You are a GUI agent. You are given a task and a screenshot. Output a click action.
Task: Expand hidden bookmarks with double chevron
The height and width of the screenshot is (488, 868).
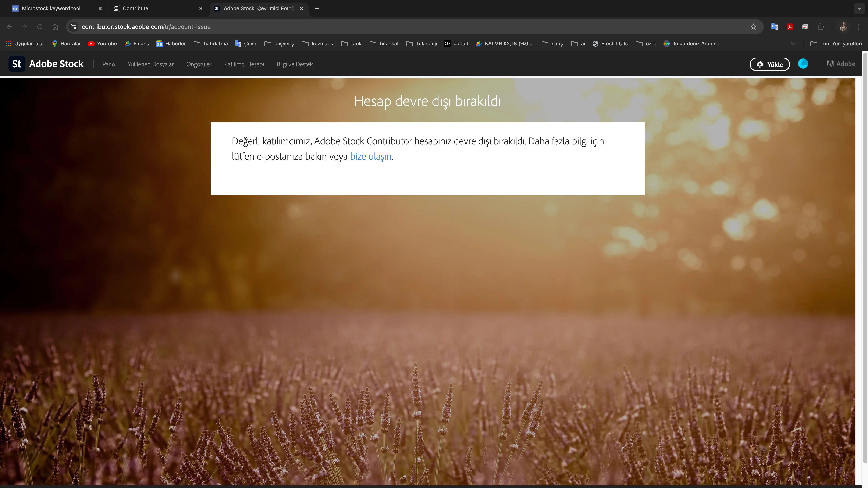pos(793,43)
